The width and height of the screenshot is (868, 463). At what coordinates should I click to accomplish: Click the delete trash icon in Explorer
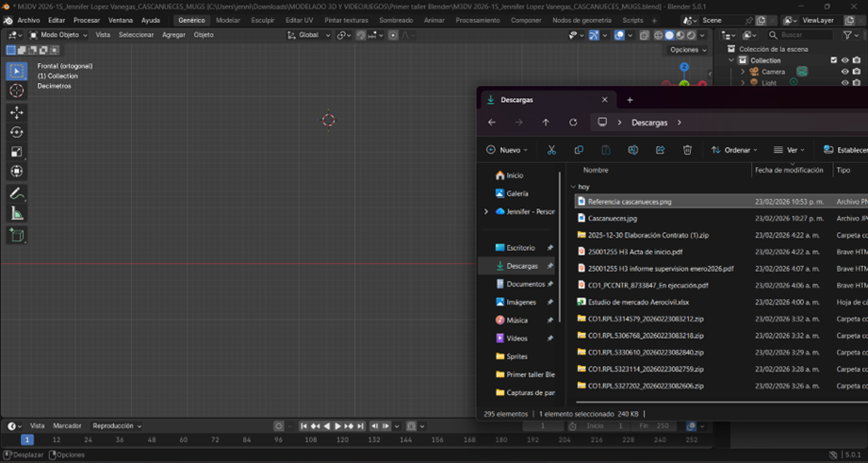687,150
